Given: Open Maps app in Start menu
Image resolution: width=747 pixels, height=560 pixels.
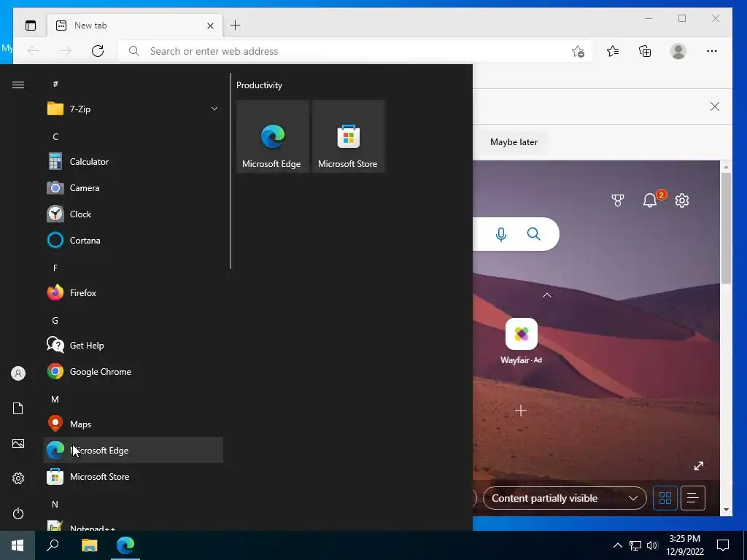Looking at the screenshot, I should click(x=133, y=424).
